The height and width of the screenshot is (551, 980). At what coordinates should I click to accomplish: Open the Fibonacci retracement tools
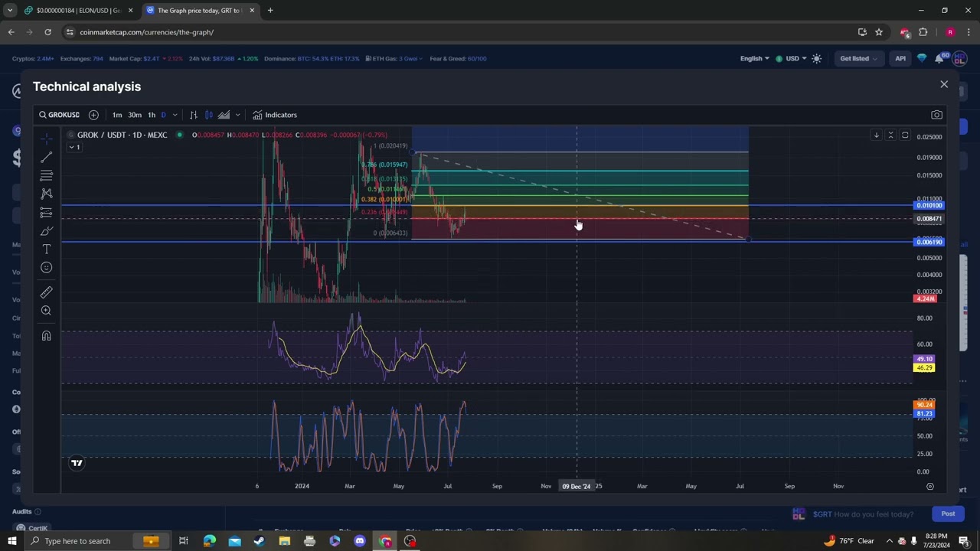(46, 175)
